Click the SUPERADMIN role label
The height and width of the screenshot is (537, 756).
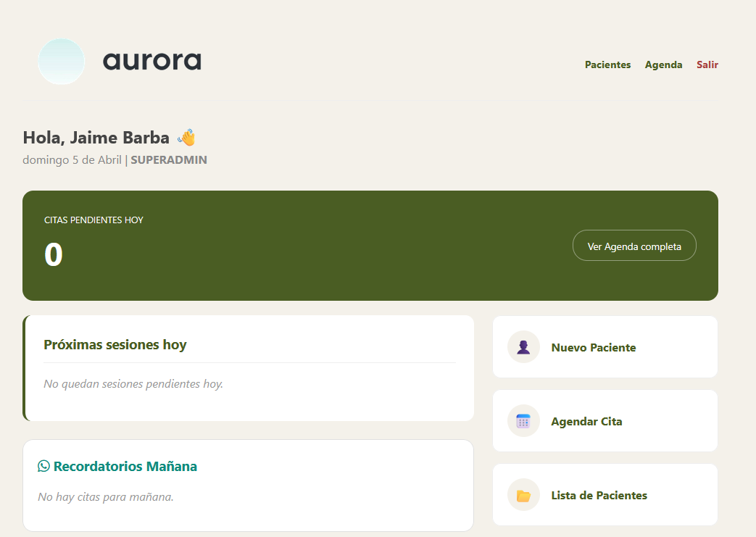[168, 160]
